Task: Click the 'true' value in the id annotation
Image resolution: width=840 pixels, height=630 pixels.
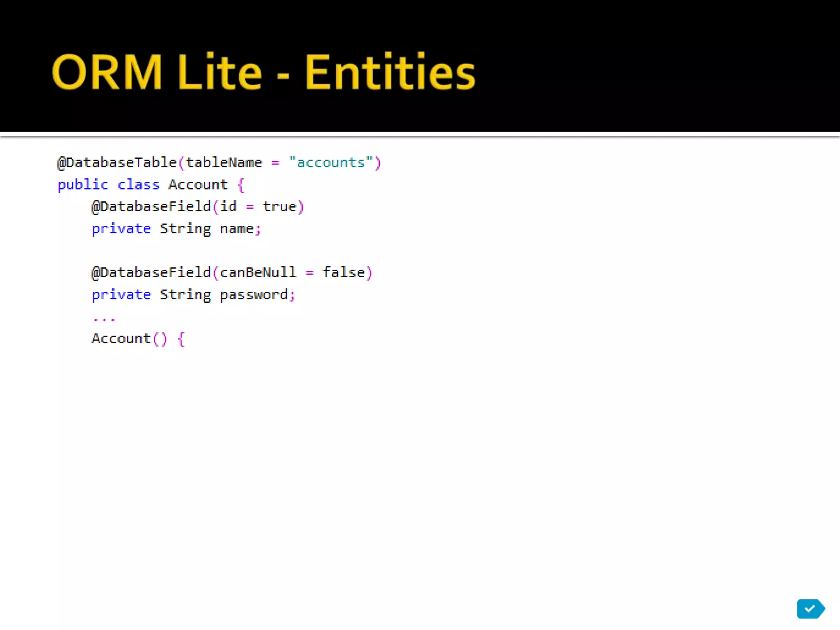Action: click(x=279, y=207)
